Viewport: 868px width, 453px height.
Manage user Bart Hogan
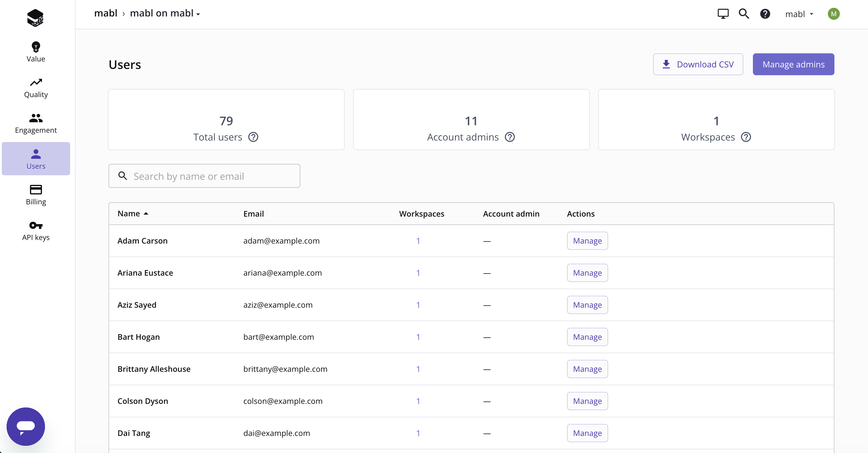(x=587, y=337)
